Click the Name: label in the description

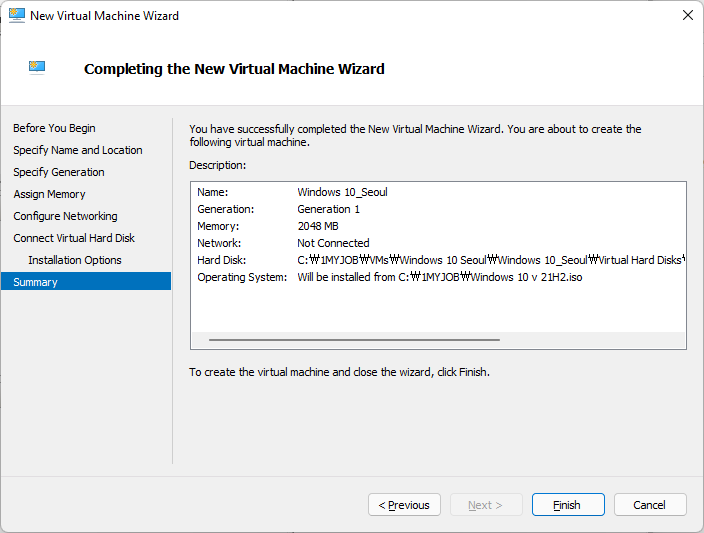(x=212, y=192)
